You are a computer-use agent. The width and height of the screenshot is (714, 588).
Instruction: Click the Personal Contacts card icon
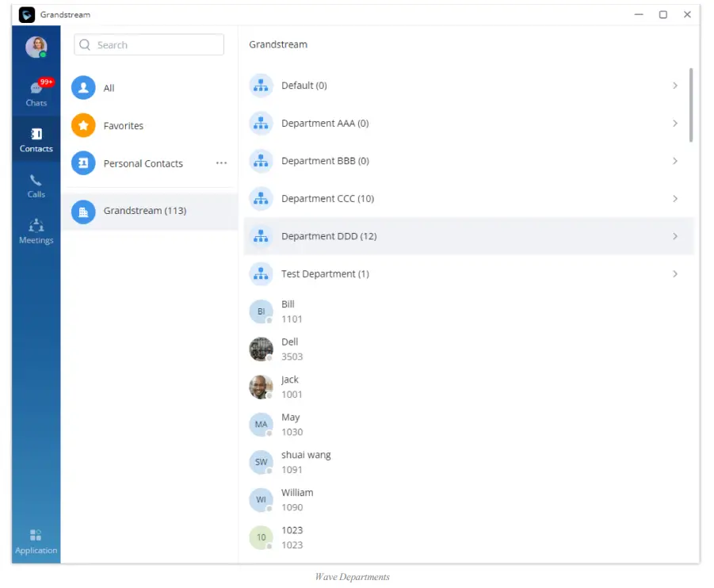click(83, 163)
